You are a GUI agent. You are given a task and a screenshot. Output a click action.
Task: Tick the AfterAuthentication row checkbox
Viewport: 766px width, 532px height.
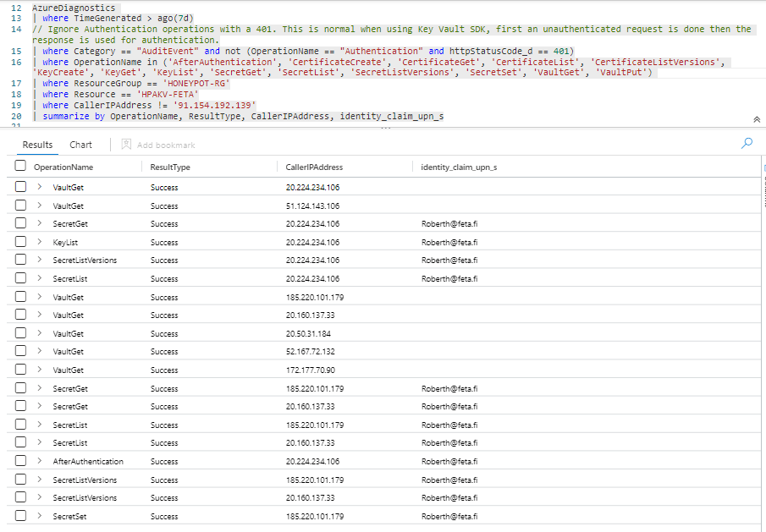21,461
